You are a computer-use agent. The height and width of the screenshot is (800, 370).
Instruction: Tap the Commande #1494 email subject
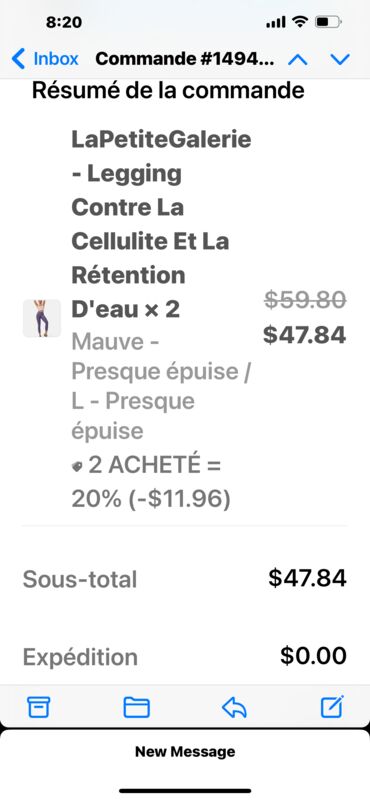coord(184,59)
